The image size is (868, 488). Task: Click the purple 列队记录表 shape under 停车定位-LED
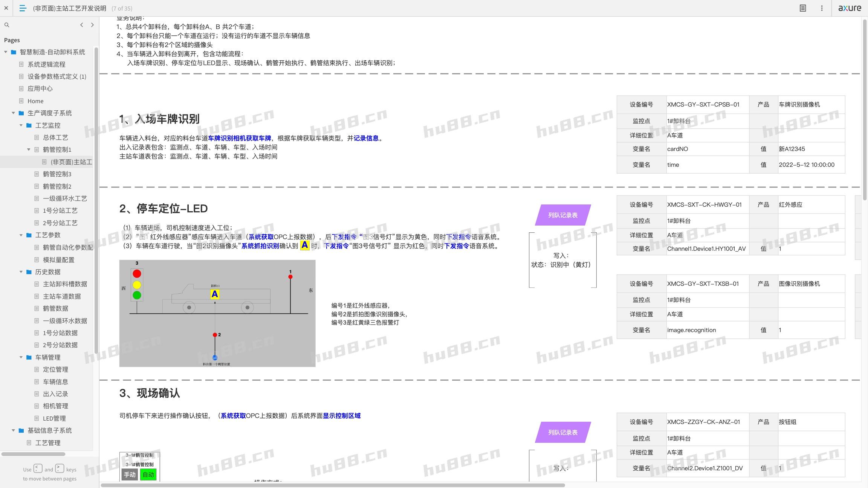562,215
